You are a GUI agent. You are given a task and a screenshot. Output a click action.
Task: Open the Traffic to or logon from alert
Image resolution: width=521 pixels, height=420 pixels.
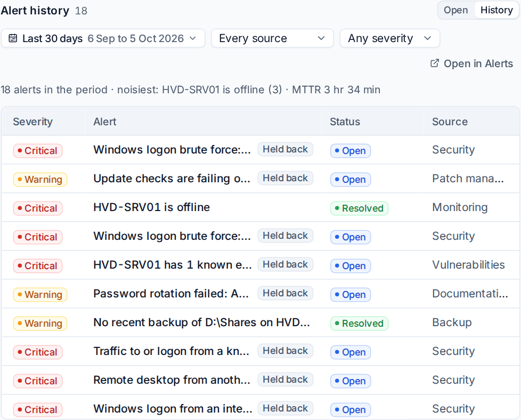point(171,351)
